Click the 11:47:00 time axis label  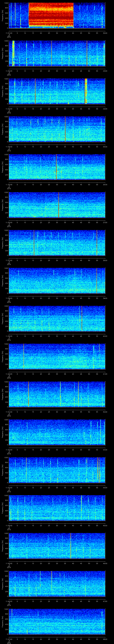click(x=9, y=639)
